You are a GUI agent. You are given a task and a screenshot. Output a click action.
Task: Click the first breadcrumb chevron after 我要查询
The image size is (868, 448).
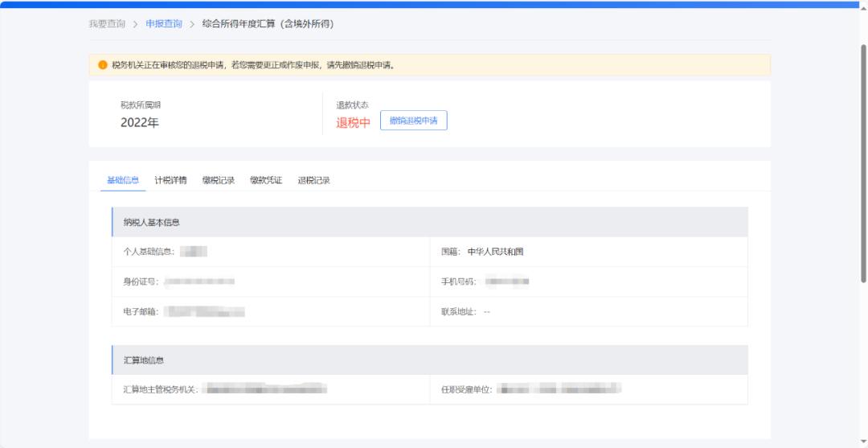(x=135, y=24)
